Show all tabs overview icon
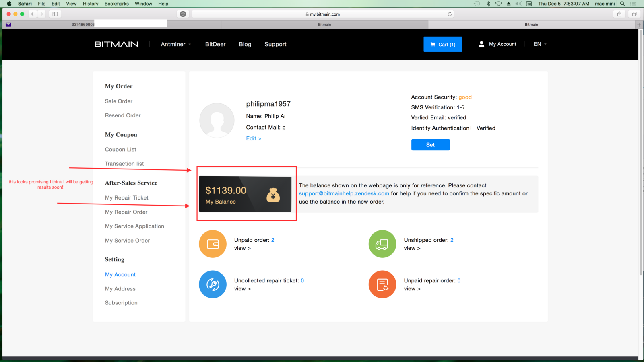This screenshot has height=362, width=644. coord(634,14)
